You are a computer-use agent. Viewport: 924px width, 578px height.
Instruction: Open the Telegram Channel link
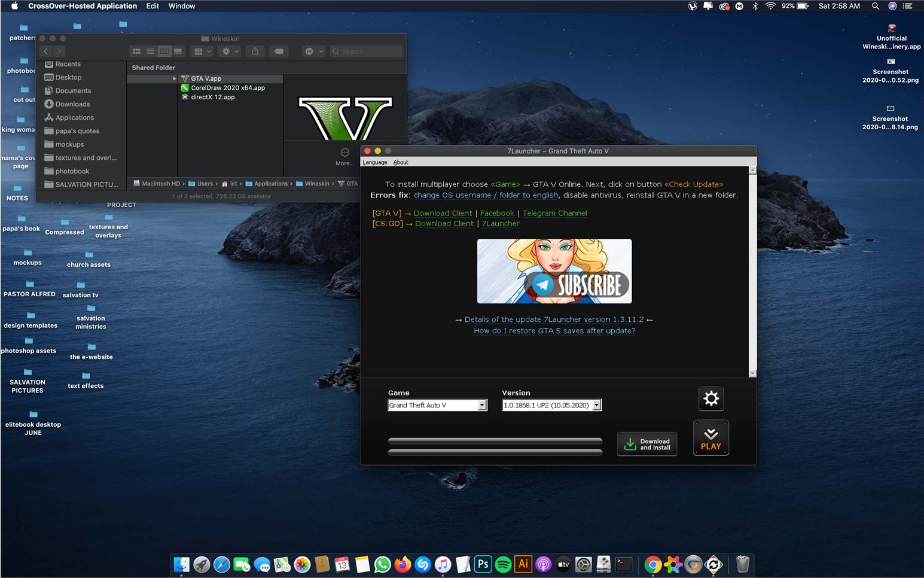(554, 213)
